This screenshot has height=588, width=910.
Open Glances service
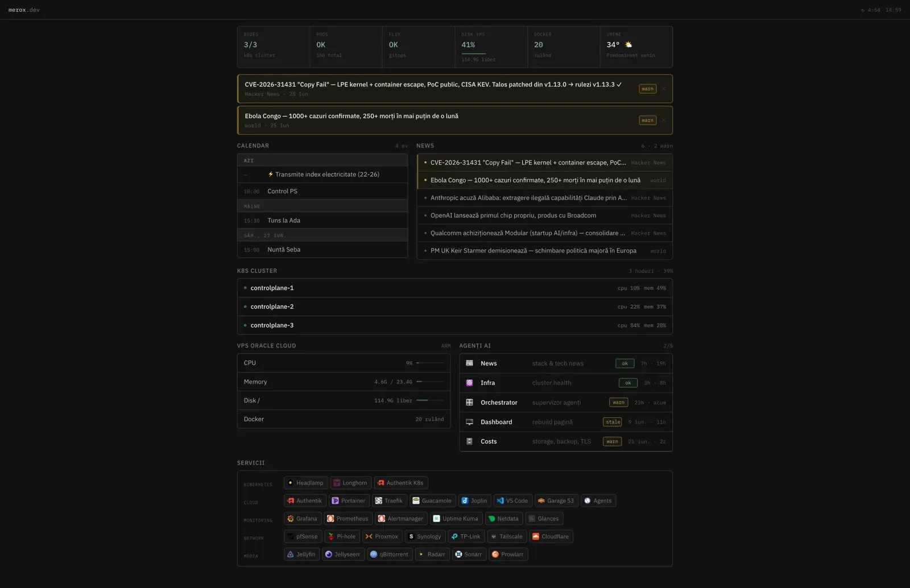coord(544,519)
